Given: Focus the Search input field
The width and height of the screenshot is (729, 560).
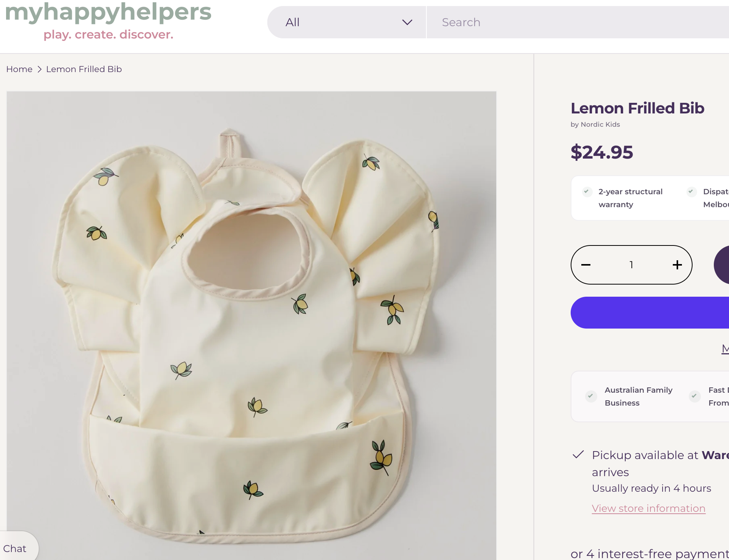Looking at the screenshot, I should [x=578, y=22].
